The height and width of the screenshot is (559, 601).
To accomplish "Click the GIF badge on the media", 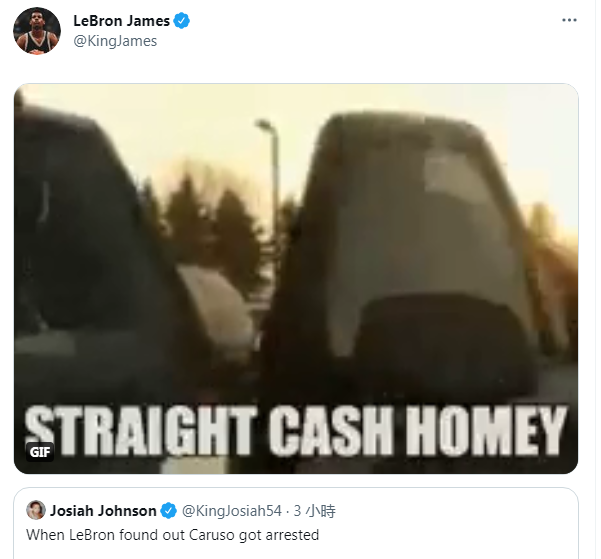I will [40, 452].
